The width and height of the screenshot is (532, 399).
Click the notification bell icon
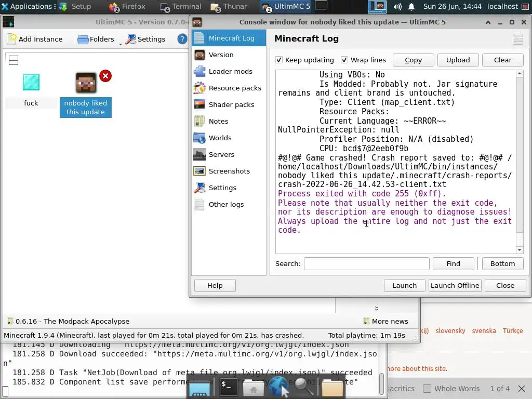411,6
